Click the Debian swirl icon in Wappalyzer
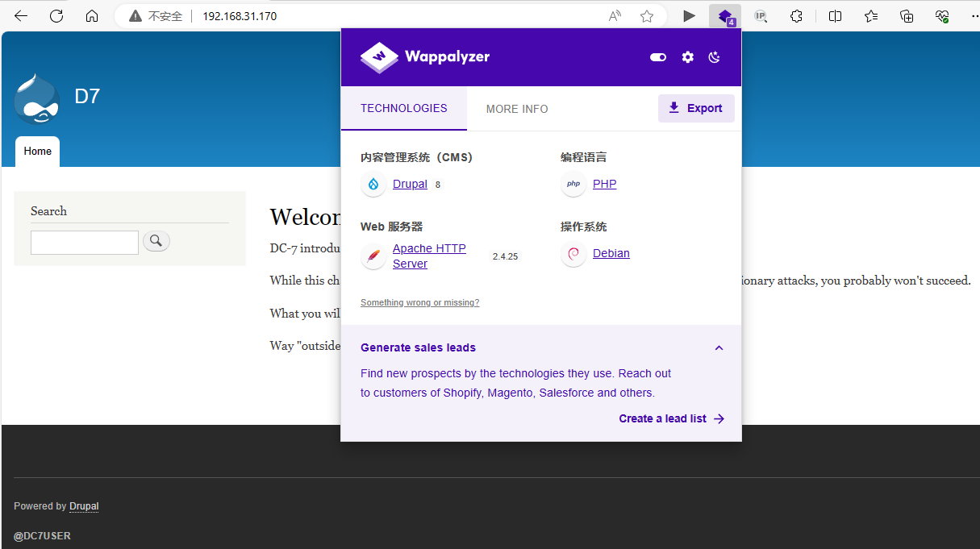Viewport: 980px width, 549px height. tap(573, 254)
